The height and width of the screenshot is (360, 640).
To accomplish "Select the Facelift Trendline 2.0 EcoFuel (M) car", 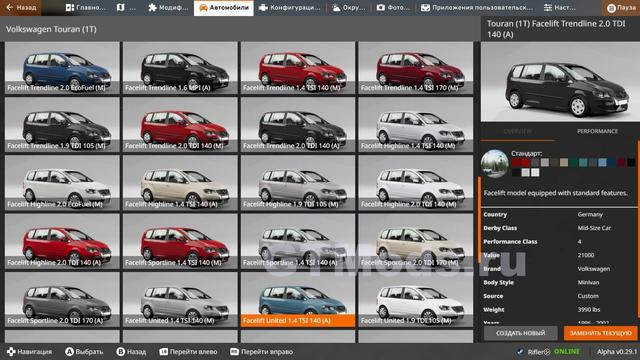I will pos(62,68).
